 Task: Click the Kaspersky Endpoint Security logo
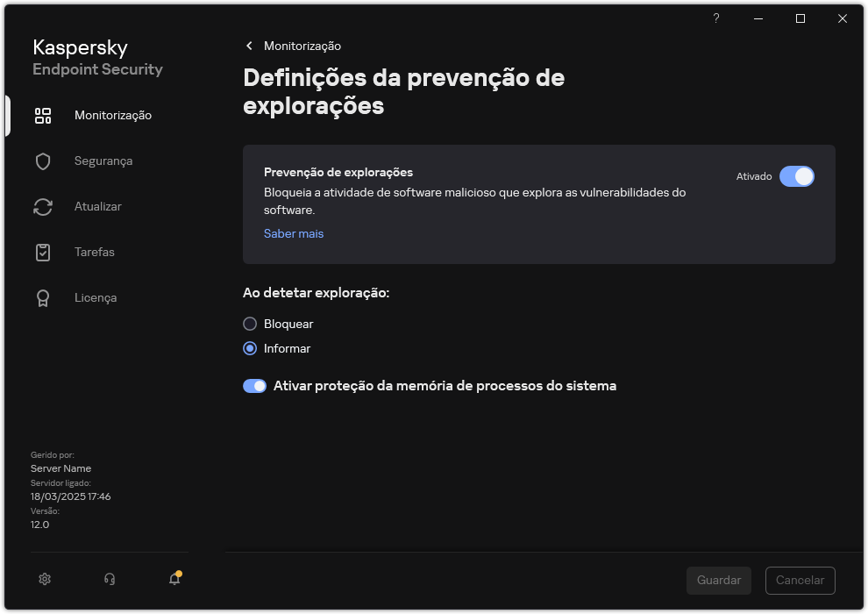point(96,57)
